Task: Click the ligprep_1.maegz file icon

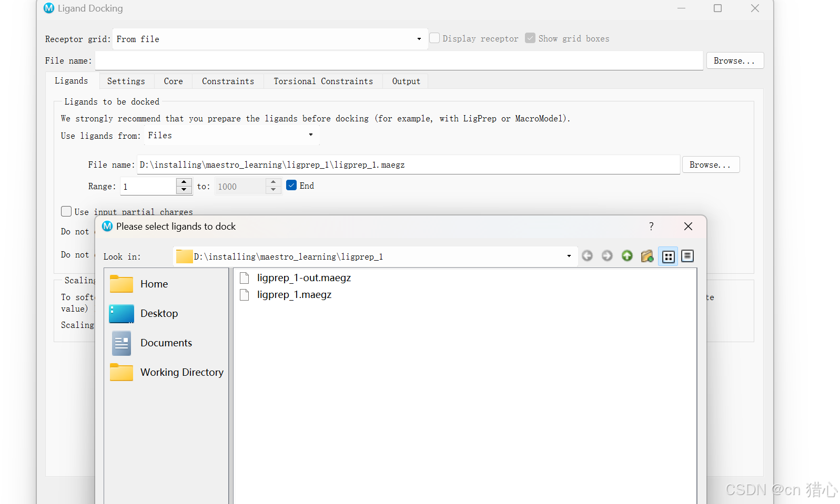Action: [x=244, y=295]
